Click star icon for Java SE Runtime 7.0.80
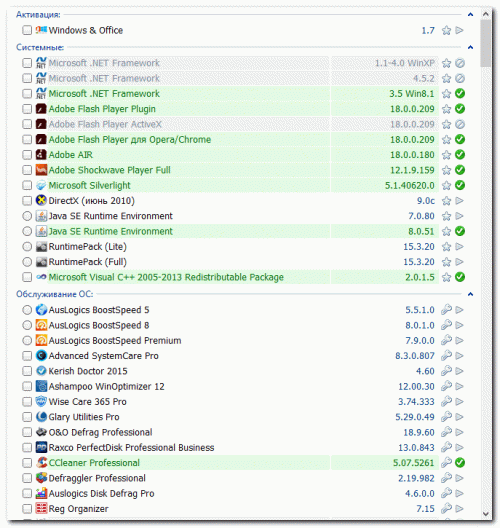 pyautogui.click(x=446, y=216)
